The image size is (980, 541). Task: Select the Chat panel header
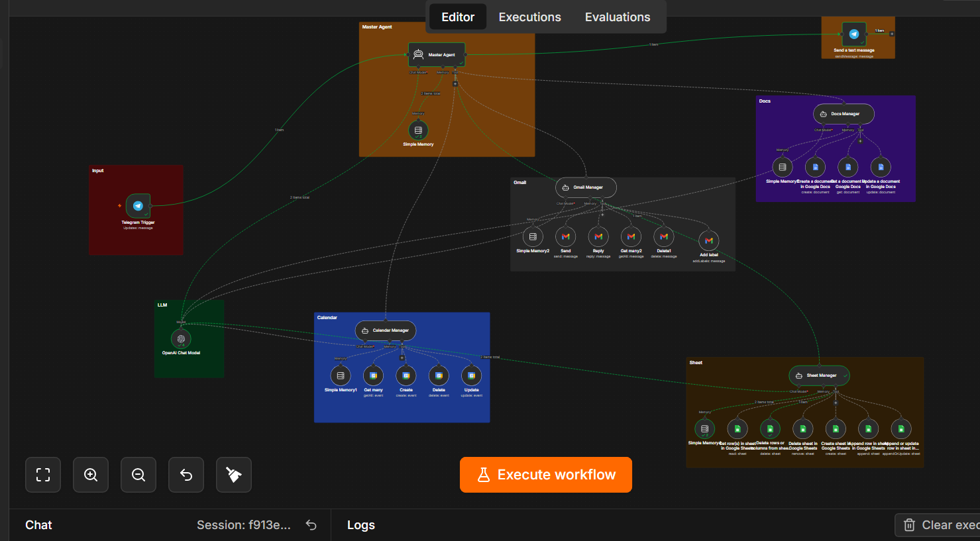coord(38,525)
